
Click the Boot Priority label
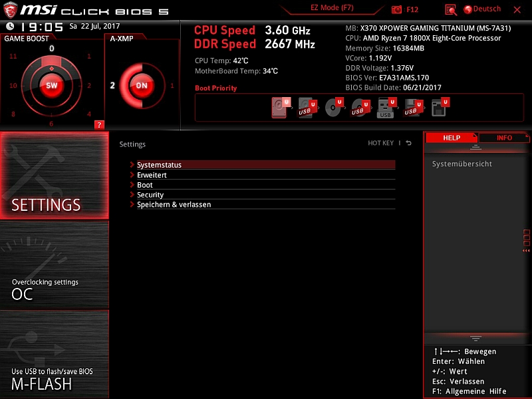coord(215,88)
